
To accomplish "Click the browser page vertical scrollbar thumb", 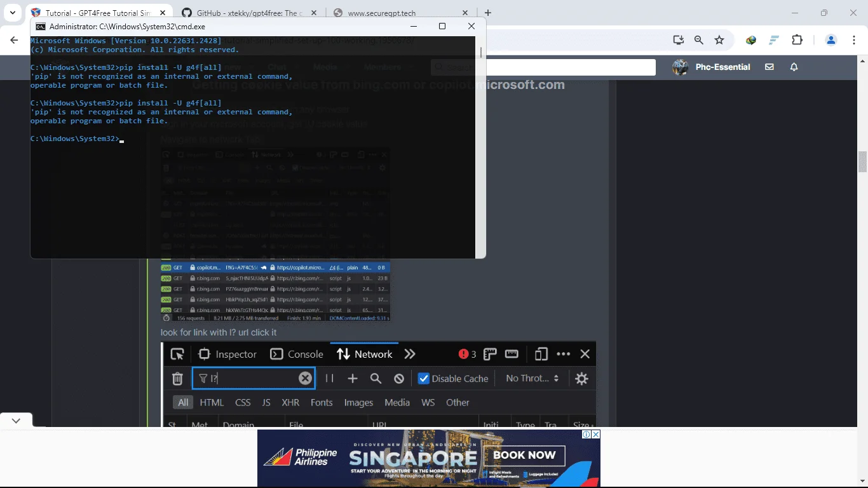I will pos(862,162).
